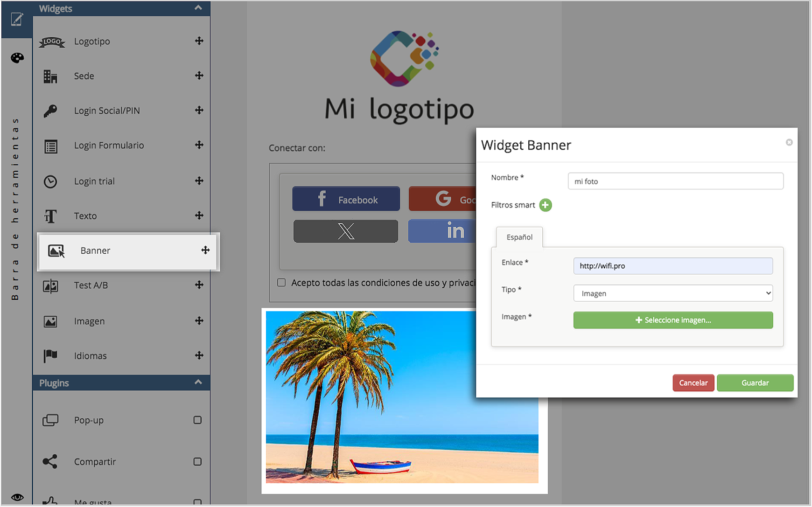This screenshot has height=507, width=812.
Task: Click the Guardar button
Action: click(x=755, y=383)
